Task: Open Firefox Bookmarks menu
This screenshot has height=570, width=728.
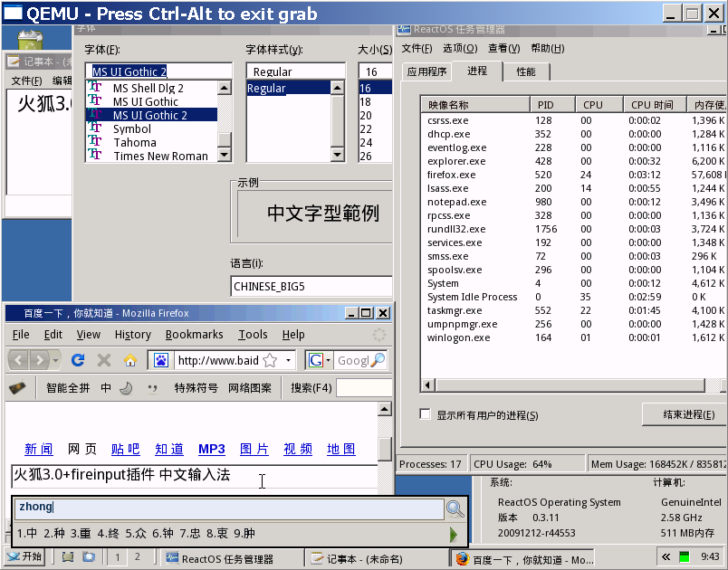Action: tap(194, 335)
